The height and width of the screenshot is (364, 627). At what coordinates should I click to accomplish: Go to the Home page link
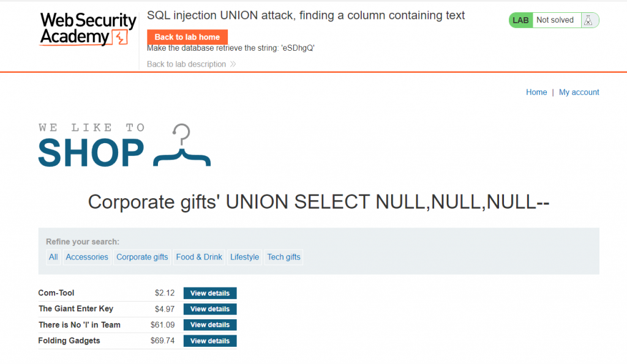536,92
